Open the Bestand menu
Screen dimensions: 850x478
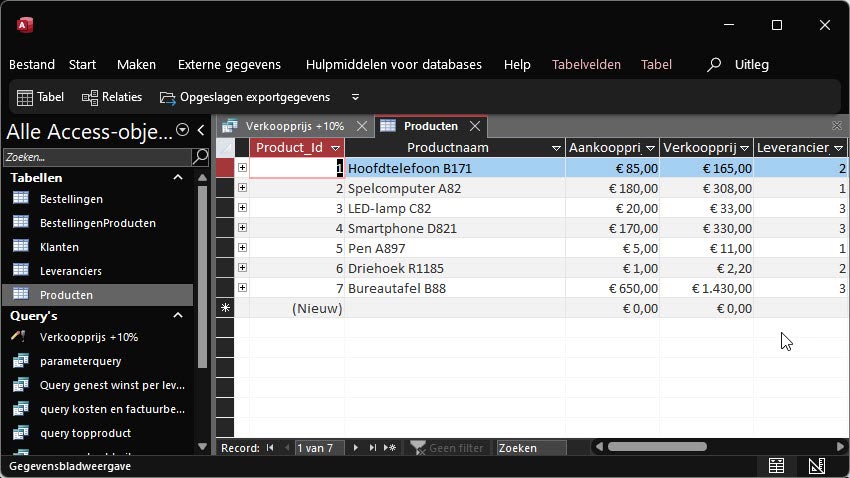pyautogui.click(x=32, y=64)
